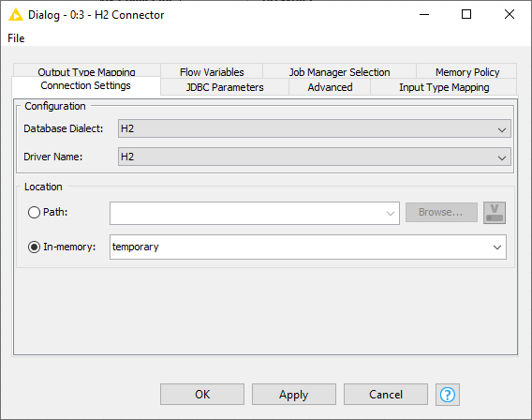Select the Path radio button
The width and height of the screenshot is (532, 420).
pyautogui.click(x=34, y=213)
